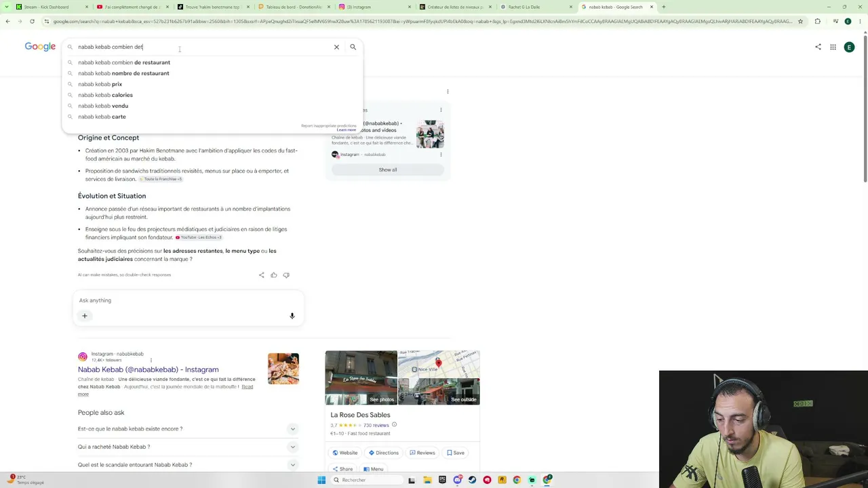This screenshot has width=868, height=488.
Task: Open the info icon next to 730 reviews
Action: (x=394, y=425)
